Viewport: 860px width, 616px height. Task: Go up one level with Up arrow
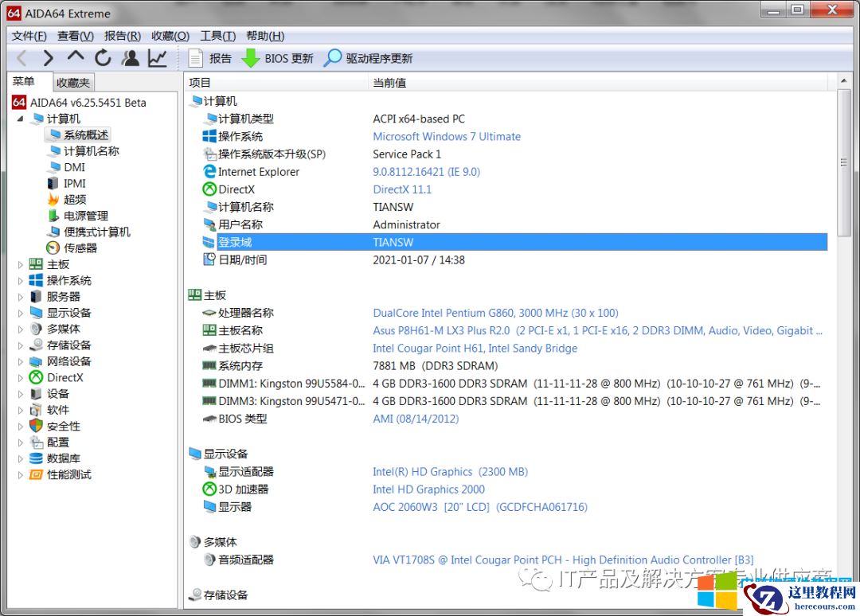coord(76,57)
